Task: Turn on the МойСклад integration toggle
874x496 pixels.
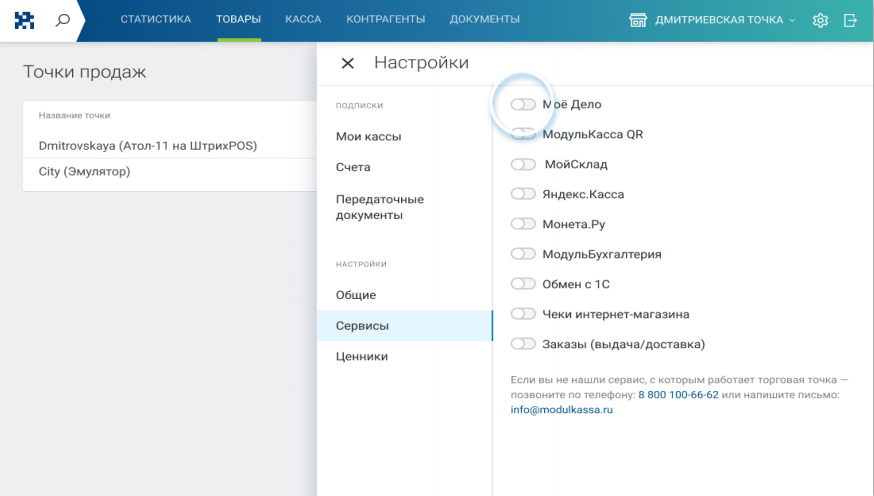Action: pyautogui.click(x=523, y=164)
